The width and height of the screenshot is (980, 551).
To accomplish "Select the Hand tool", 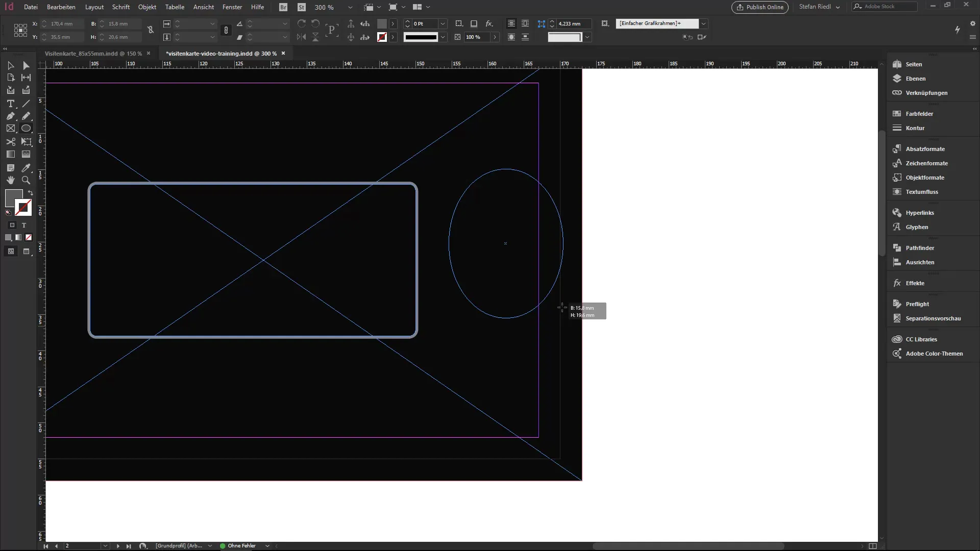I will click(11, 180).
